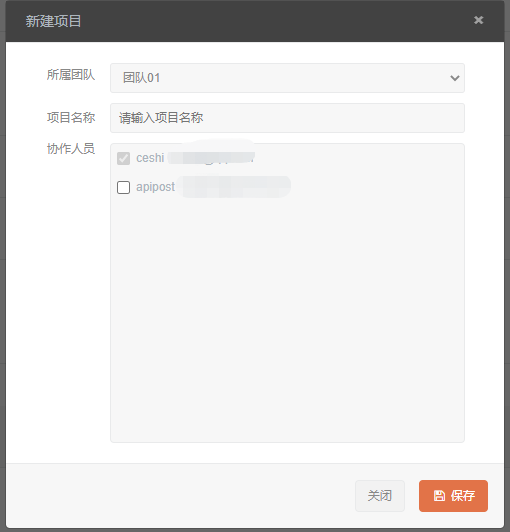
Task: Click the 协作人员 field label
Action: click(x=71, y=149)
